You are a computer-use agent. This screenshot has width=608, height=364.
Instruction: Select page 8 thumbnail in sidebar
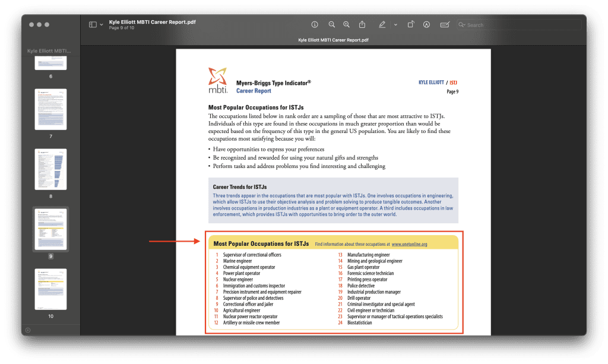(x=50, y=169)
